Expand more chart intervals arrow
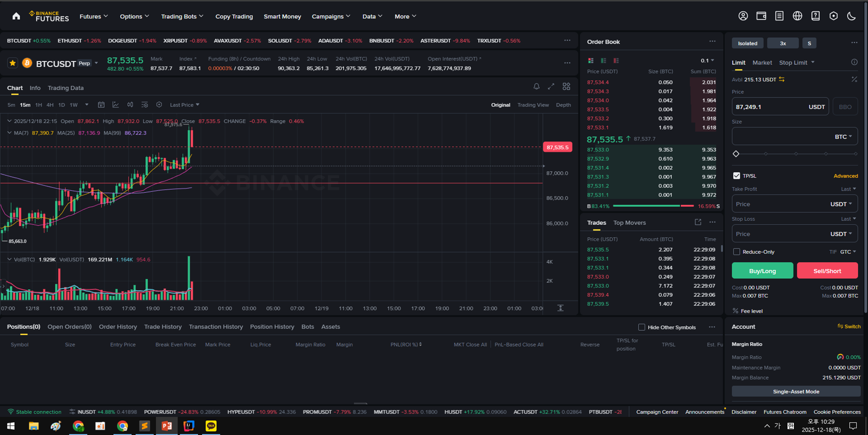The width and height of the screenshot is (868, 435). point(87,105)
